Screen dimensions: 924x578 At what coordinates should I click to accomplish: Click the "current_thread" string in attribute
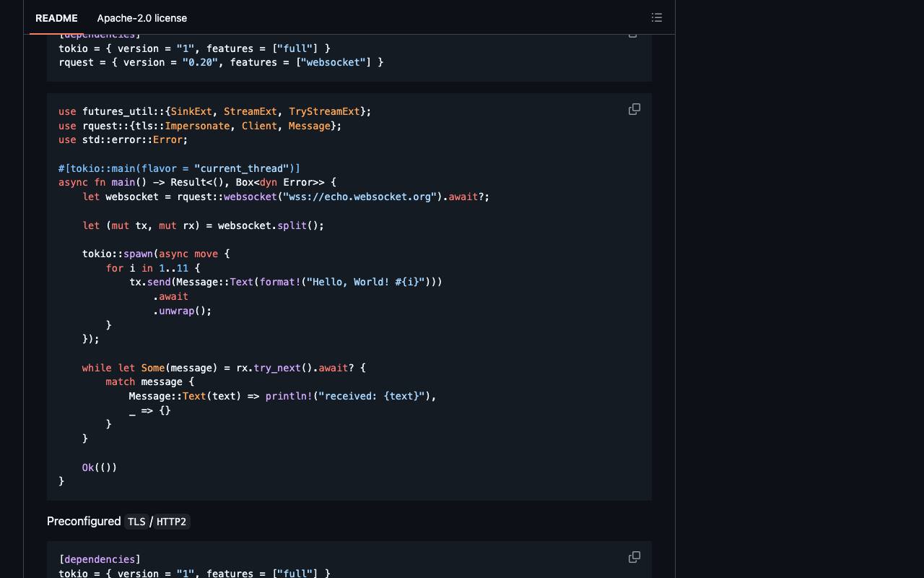(242, 168)
